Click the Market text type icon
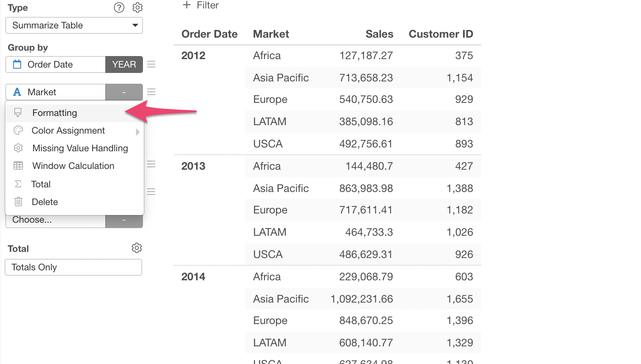 [x=17, y=92]
